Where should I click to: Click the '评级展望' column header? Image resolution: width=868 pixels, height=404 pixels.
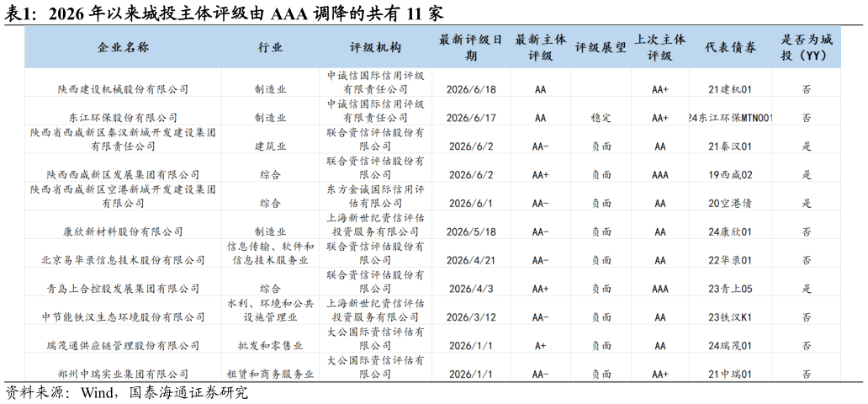(600, 48)
